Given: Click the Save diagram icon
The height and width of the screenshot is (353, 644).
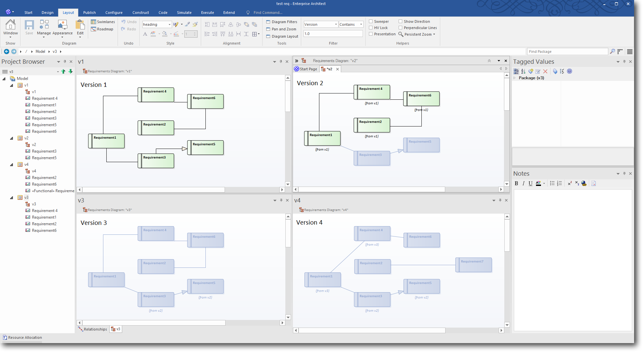Looking at the screenshot, I should [29, 26].
